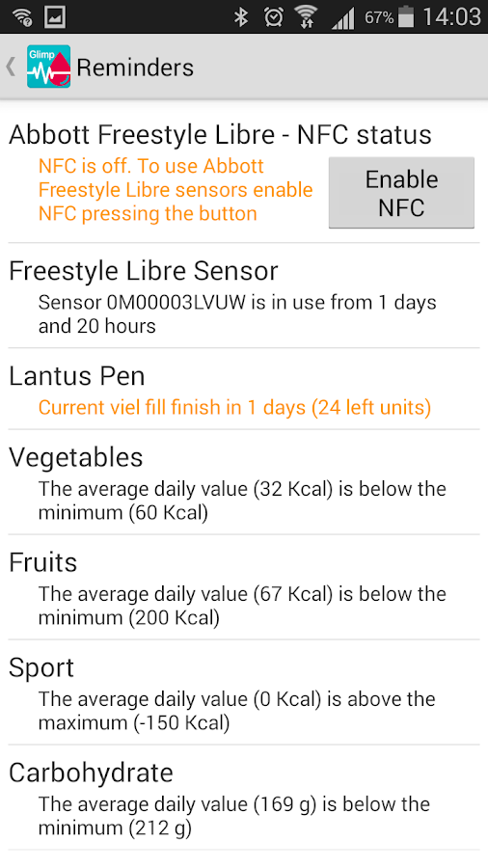Image resolution: width=488 pixels, height=868 pixels.
Task: Tap the alarm clock status icon
Action: click(273, 17)
